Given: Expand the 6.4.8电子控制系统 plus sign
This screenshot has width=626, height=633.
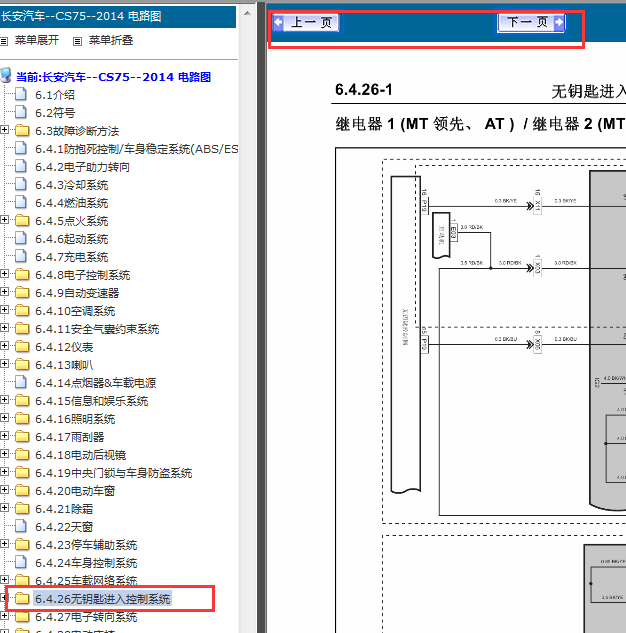Looking at the screenshot, I should click(x=4, y=274).
